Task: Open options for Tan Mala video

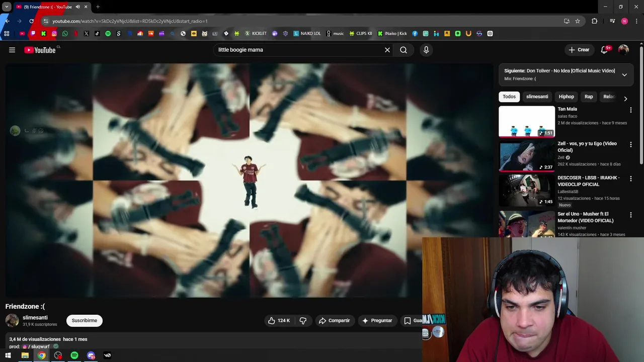Action: click(630, 110)
